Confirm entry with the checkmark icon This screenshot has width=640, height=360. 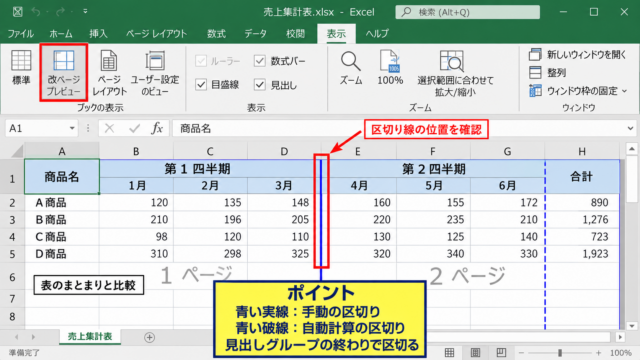click(x=134, y=129)
